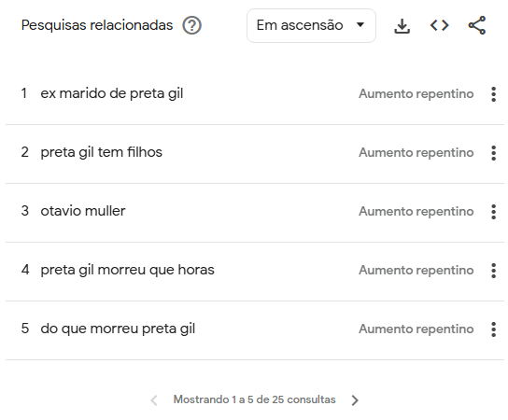Open the embed code icon
The height and width of the screenshot is (420, 508).
click(x=439, y=25)
